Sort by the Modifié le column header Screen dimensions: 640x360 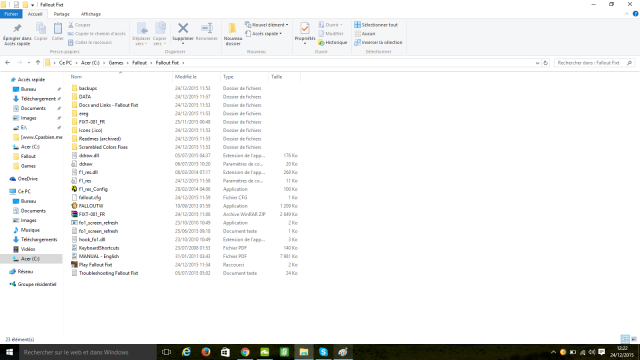186,77
